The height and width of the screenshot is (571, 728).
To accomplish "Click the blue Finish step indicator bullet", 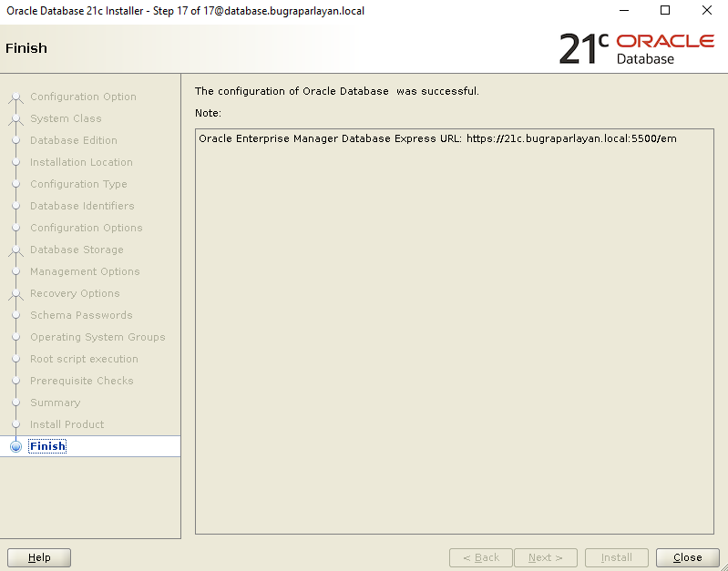I will pos(15,446).
